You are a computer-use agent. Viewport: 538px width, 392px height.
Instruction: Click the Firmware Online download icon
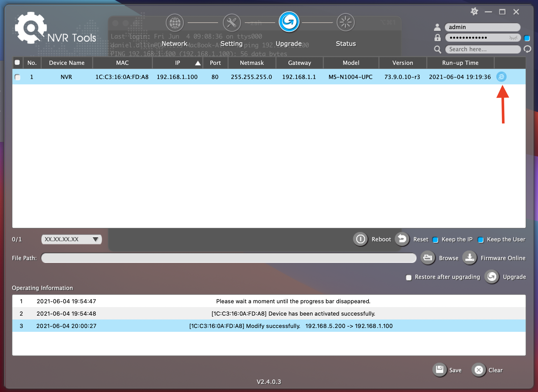(470, 258)
